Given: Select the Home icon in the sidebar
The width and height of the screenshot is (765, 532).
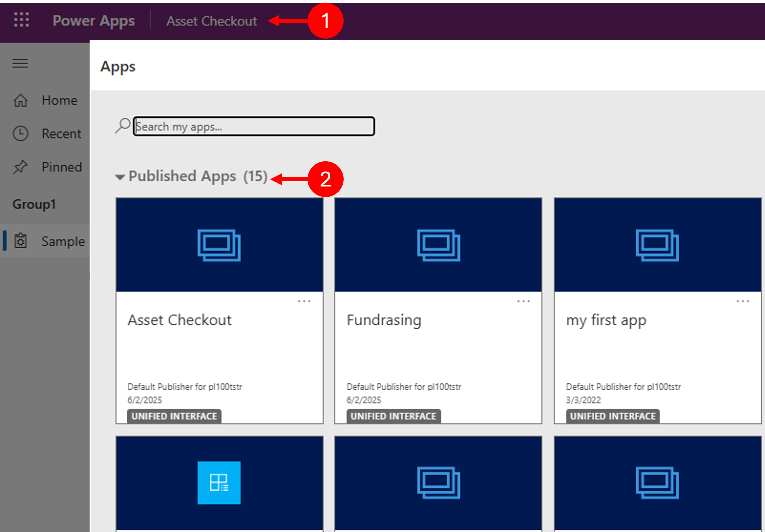Looking at the screenshot, I should point(20,100).
